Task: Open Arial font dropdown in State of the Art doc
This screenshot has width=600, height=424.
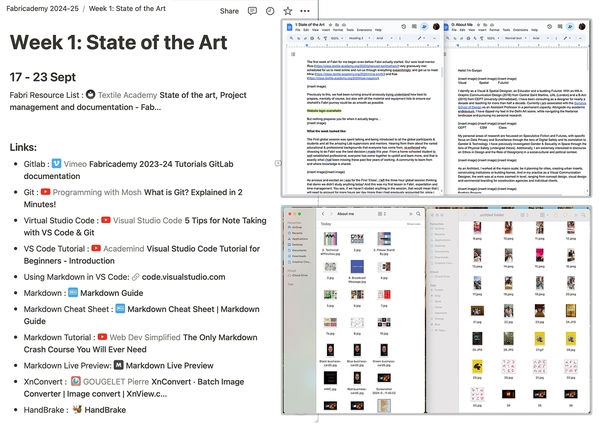Action: (x=385, y=38)
